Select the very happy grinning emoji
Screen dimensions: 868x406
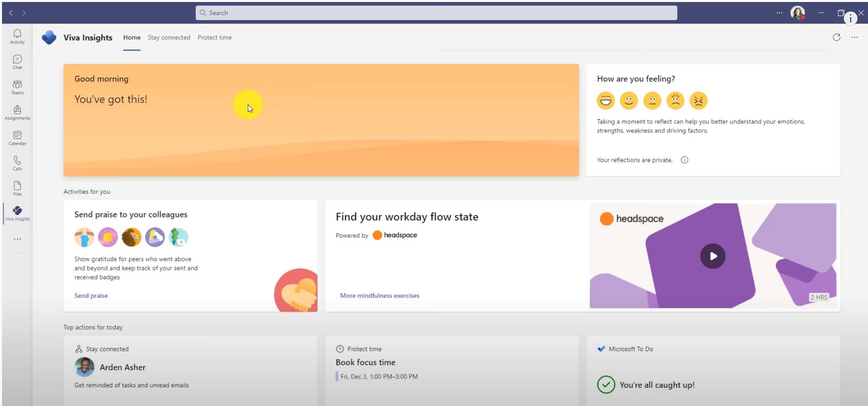(x=605, y=100)
